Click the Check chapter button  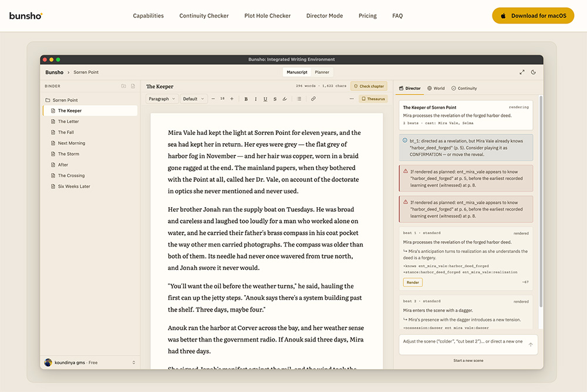[369, 86]
